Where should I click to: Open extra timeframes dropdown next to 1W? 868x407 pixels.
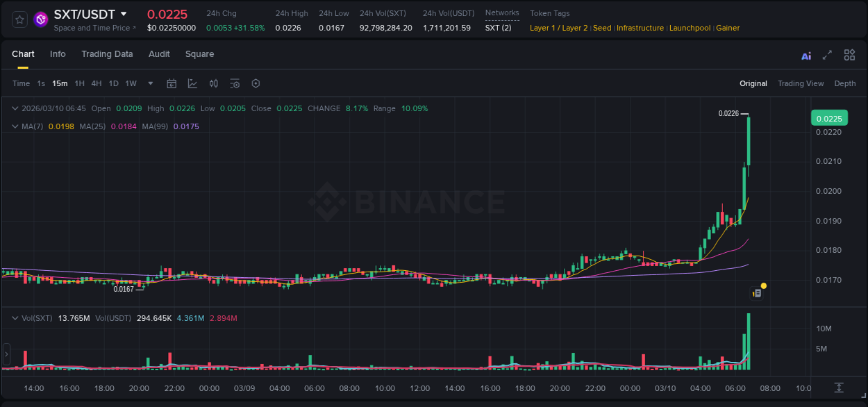(x=149, y=83)
